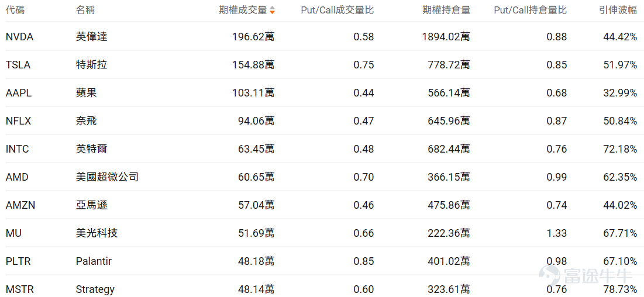Screen dimensions: 644x297
Task: Select stock name 美國超微公司
Action: (107, 177)
